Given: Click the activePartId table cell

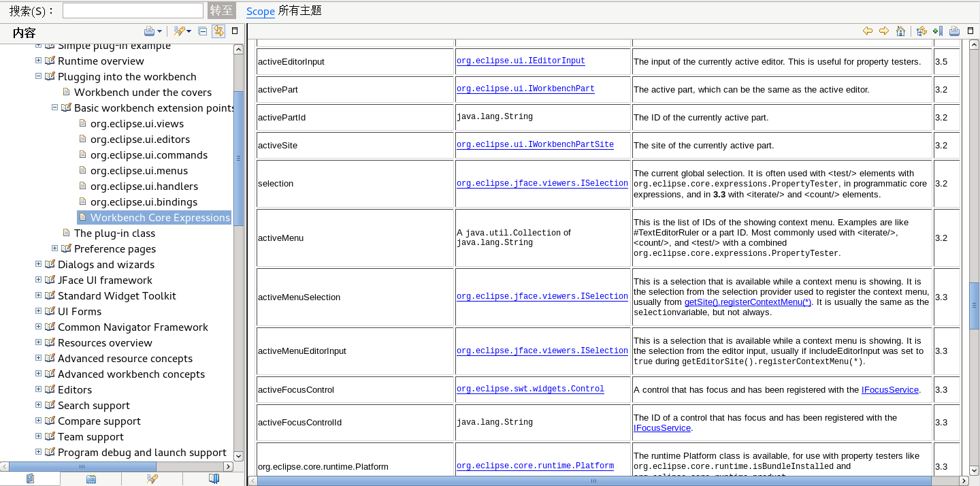Looking at the screenshot, I should point(355,117).
